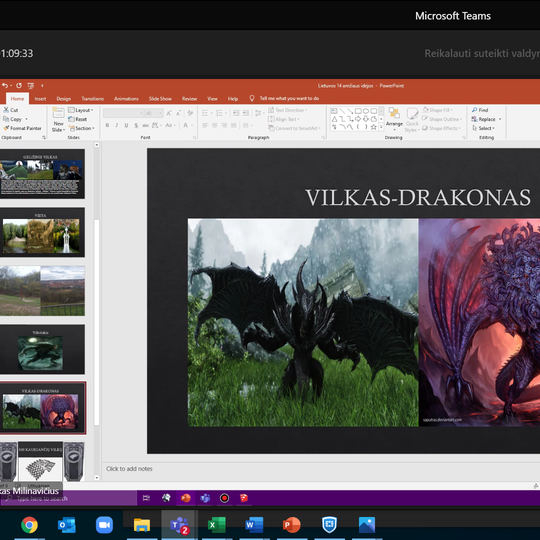Open Zoom from the taskbar
540x540 pixels.
[104, 525]
